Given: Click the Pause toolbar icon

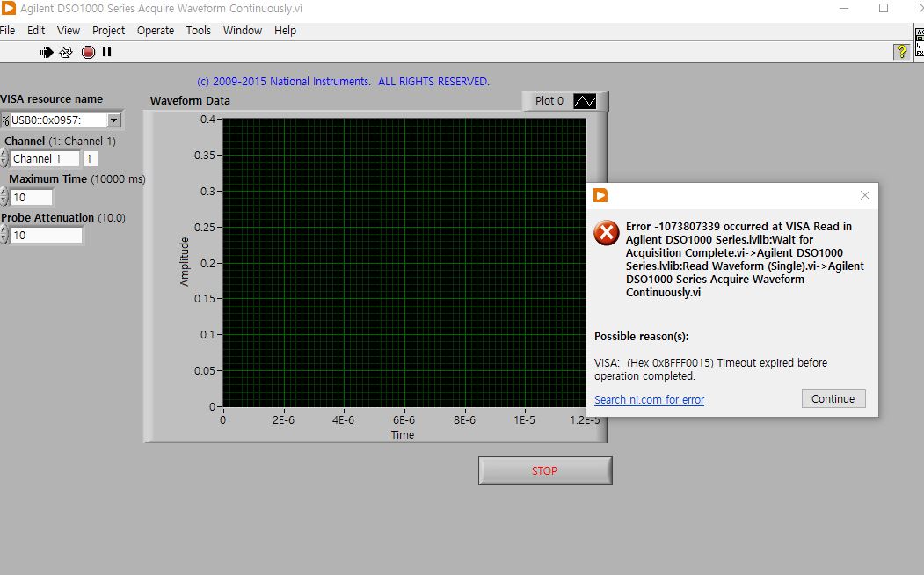Looking at the screenshot, I should [x=106, y=53].
